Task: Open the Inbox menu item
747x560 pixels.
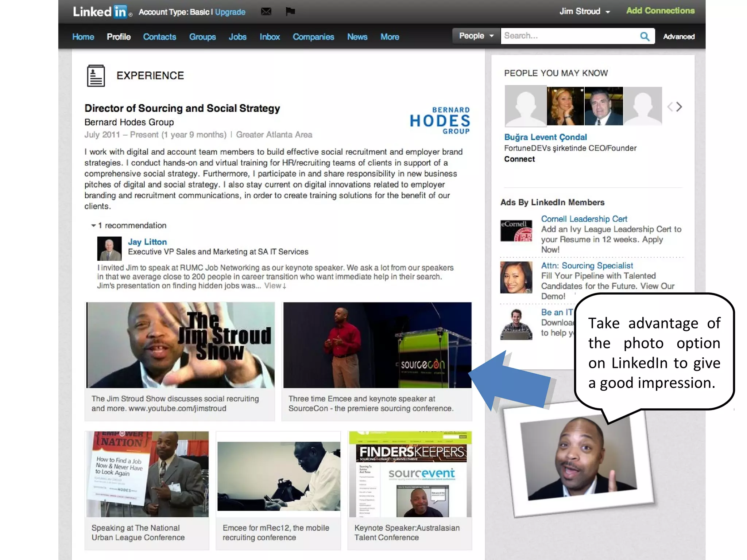Action: coord(270,37)
